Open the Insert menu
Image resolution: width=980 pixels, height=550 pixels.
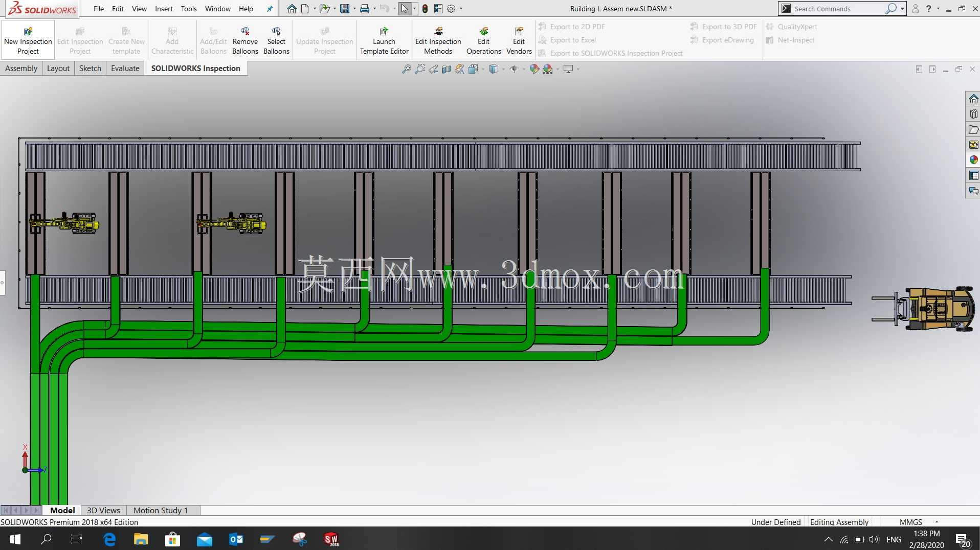click(x=164, y=9)
